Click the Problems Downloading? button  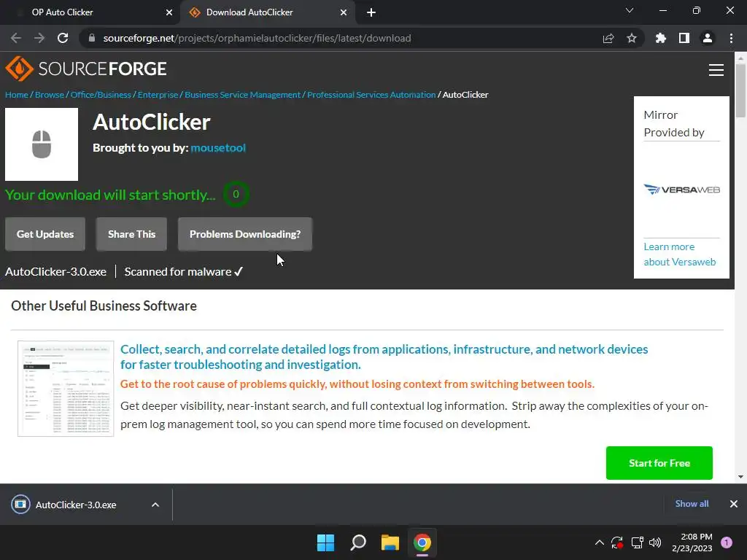point(245,234)
